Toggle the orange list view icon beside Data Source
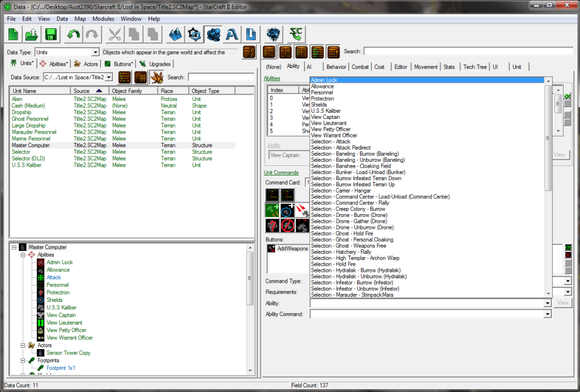Image resolution: width=580 pixels, height=392 pixels. click(125, 77)
